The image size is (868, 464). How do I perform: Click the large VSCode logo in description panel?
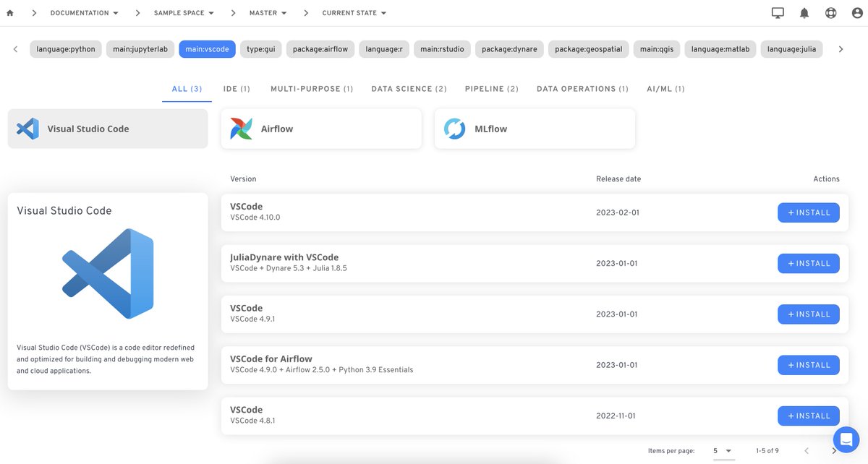(x=108, y=273)
